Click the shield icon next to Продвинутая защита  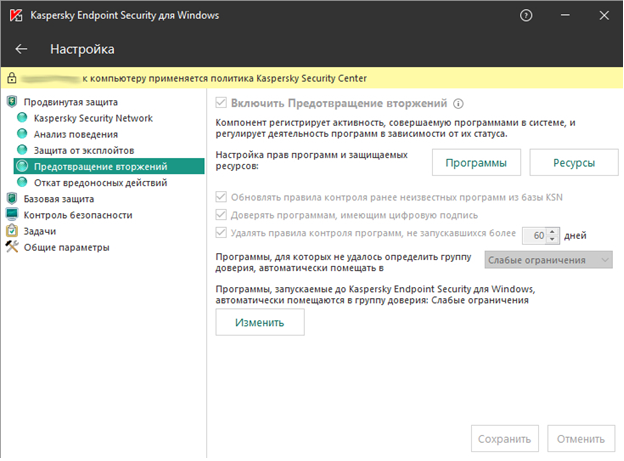12,102
